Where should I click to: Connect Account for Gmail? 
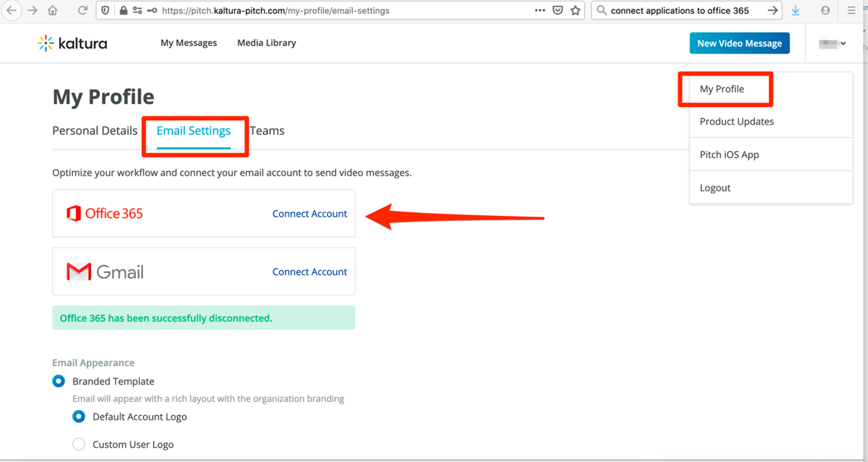click(x=310, y=271)
